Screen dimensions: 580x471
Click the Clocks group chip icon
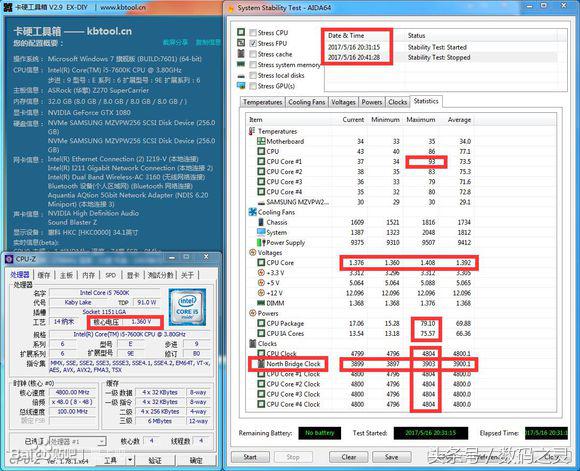(x=253, y=344)
